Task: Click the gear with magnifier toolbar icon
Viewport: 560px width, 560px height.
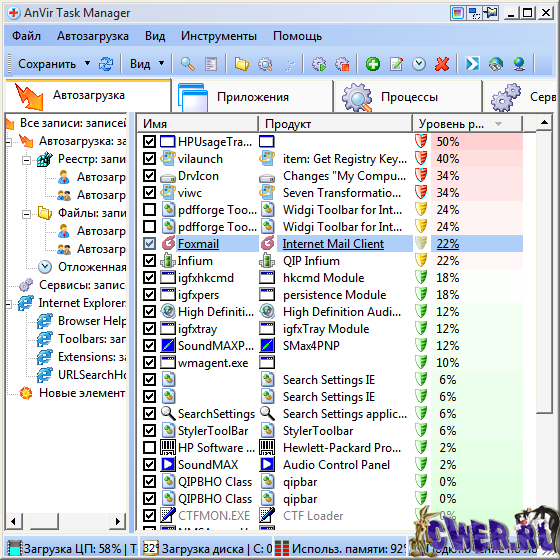Action: (x=265, y=64)
